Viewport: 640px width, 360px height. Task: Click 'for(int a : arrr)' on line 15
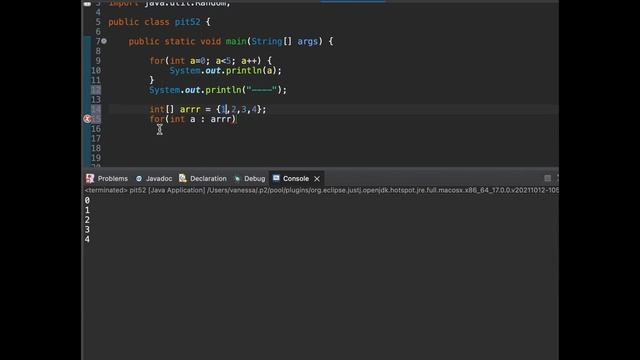point(193,119)
